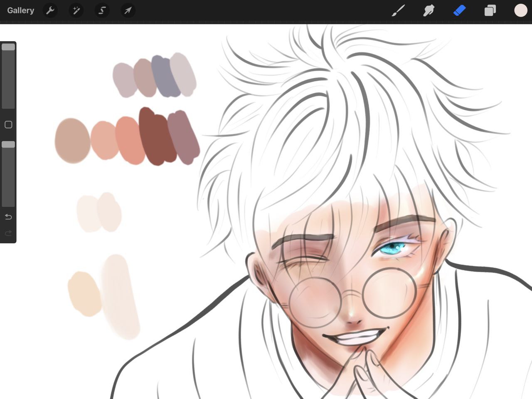Tap the sidebar Modify square button

point(8,125)
